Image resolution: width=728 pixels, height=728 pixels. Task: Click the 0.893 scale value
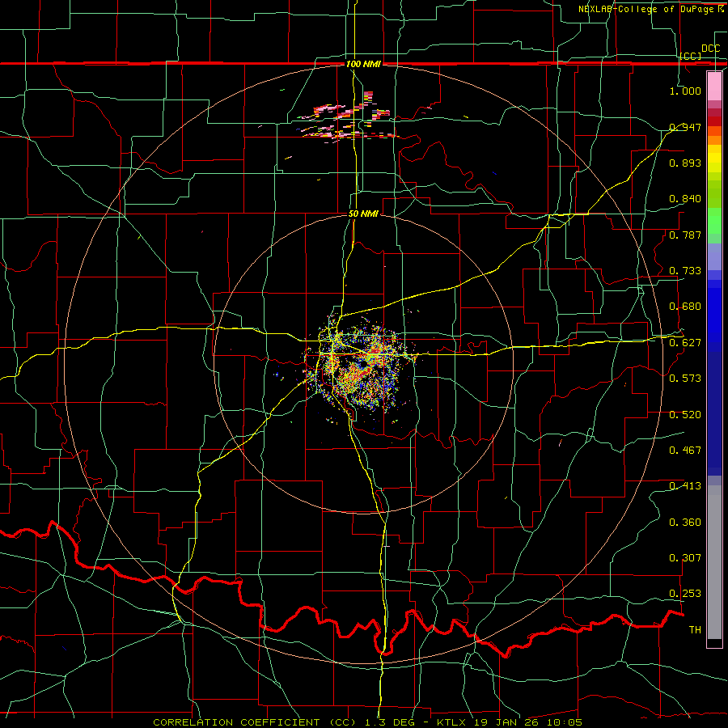click(685, 163)
